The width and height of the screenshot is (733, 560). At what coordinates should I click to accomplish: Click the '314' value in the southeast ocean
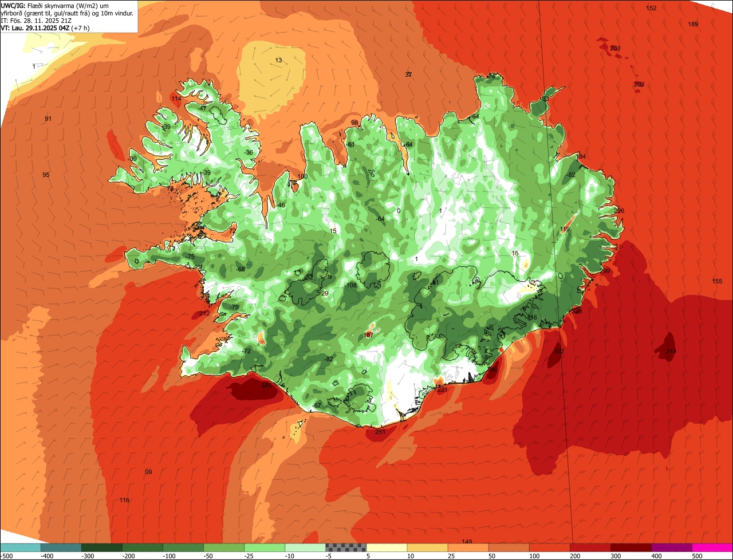pos(671,351)
